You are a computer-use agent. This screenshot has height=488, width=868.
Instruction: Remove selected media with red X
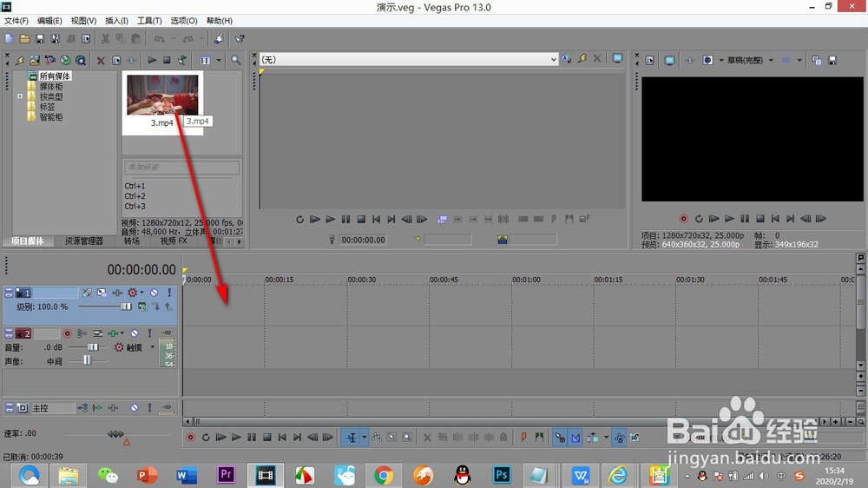click(x=101, y=61)
